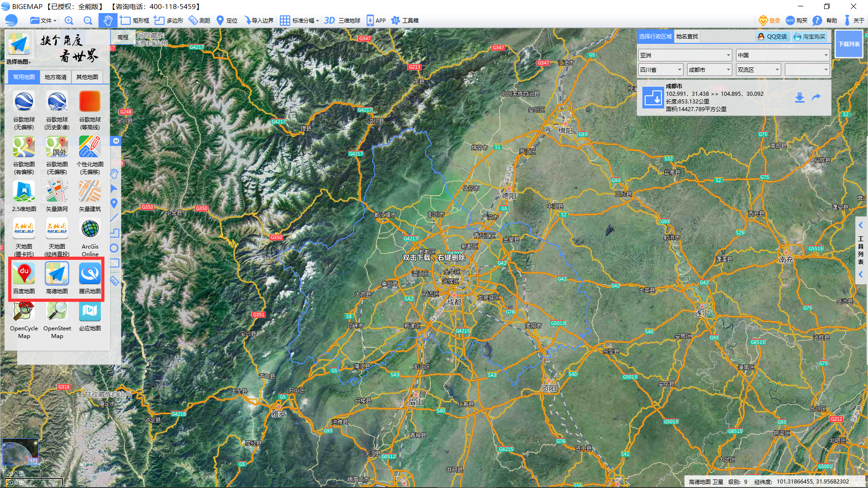Click the QQ交谈 chat button
This screenshot has height=488, width=868.
click(772, 37)
